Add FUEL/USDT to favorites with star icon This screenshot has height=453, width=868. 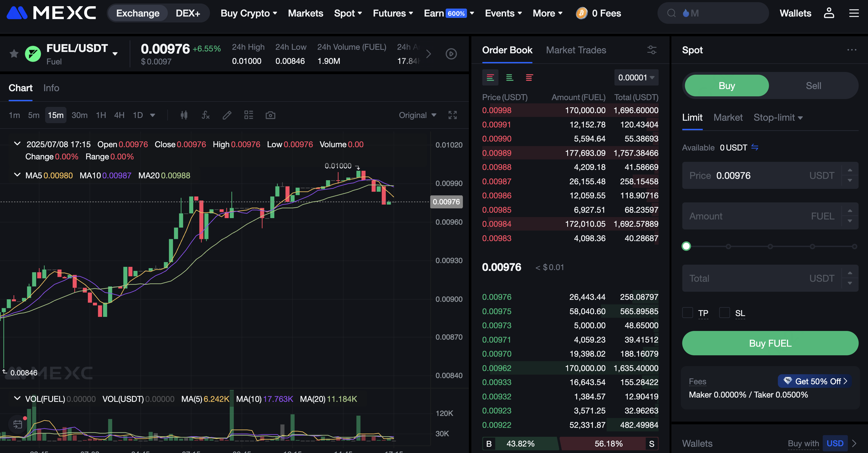click(14, 54)
